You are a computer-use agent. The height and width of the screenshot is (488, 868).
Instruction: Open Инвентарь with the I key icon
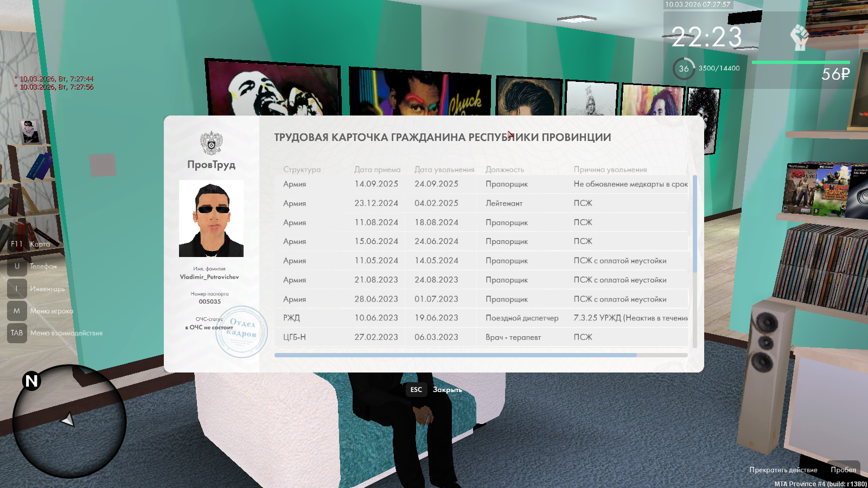click(17, 288)
